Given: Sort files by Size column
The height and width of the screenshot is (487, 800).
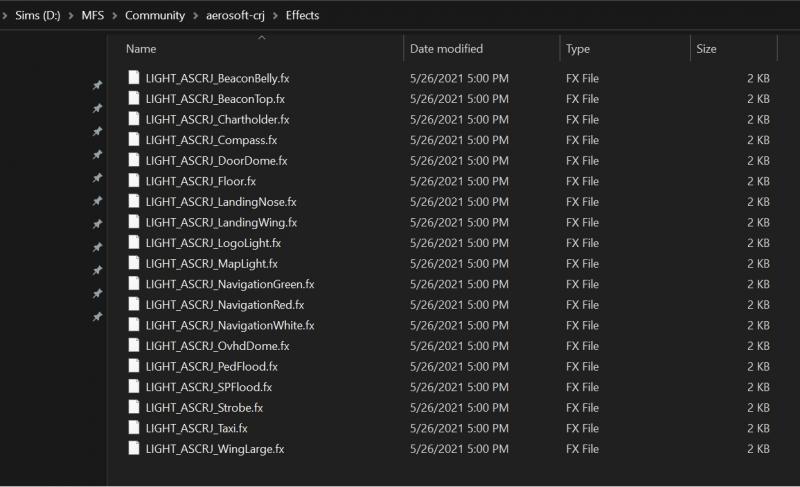Looking at the screenshot, I should coord(706,49).
